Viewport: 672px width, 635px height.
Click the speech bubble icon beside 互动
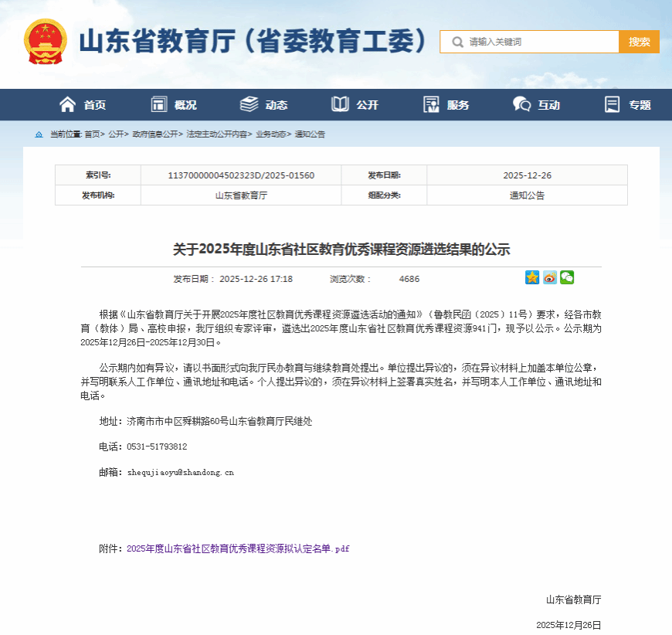pyautogui.click(x=522, y=104)
